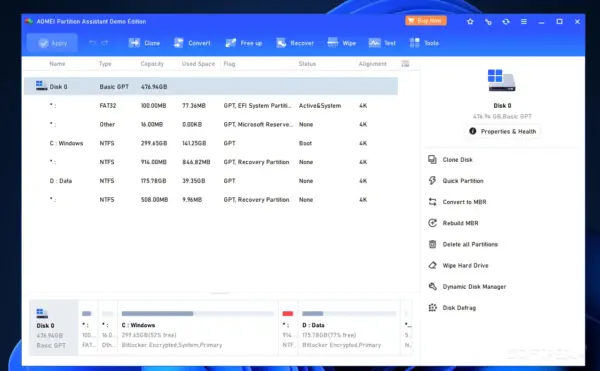The image size is (600, 371).
Task: Open the Tools menu icon
Action: 424,43
